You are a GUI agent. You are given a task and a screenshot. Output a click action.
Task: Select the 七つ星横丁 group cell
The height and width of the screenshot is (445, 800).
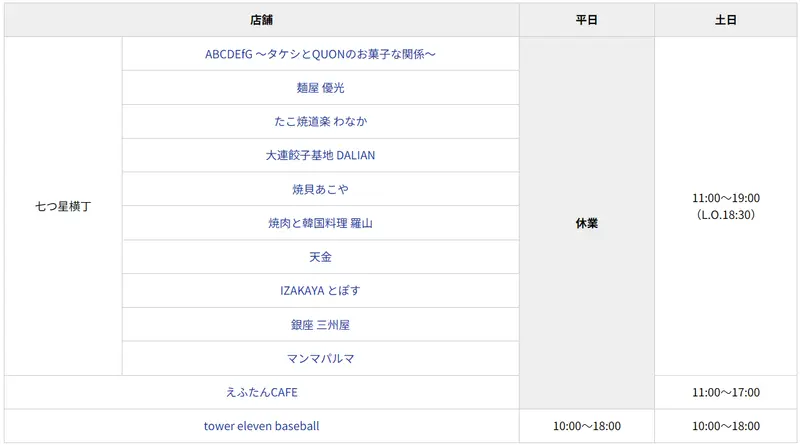(x=63, y=206)
